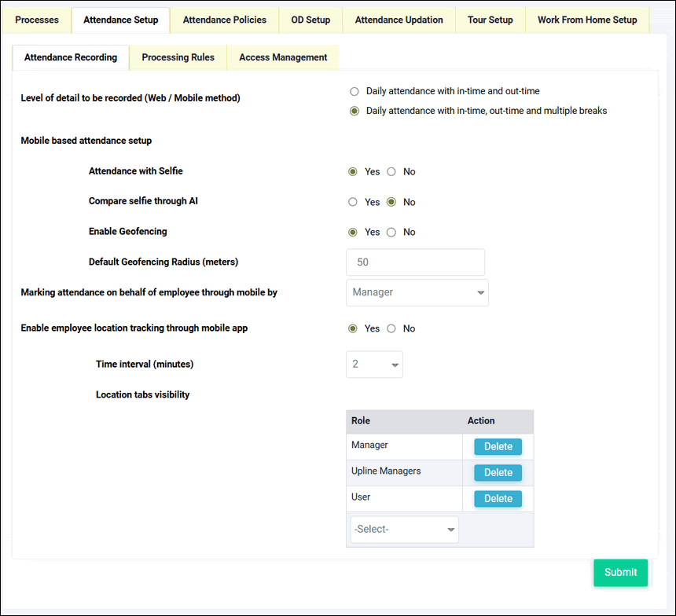Open the Tour Setup tab

click(x=490, y=20)
